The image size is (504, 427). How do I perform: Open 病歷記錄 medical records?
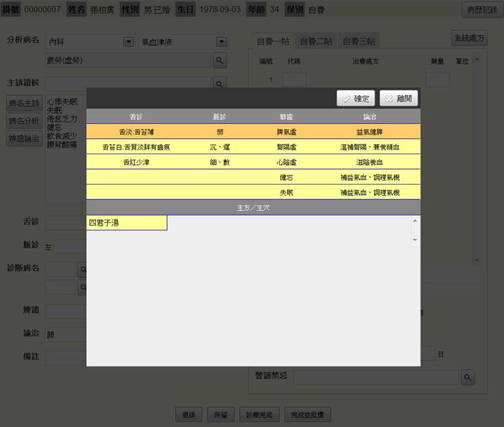pyautogui.click(x=481, y=10)
